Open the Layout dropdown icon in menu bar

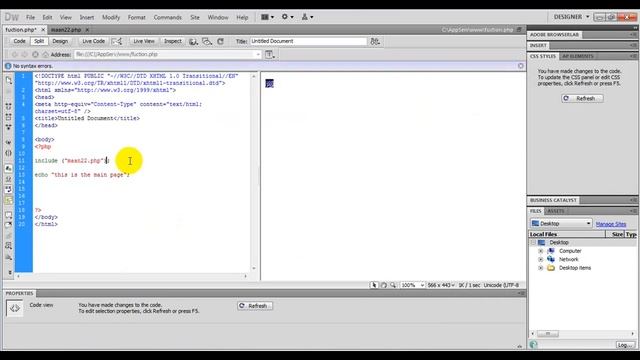(267, 17)
